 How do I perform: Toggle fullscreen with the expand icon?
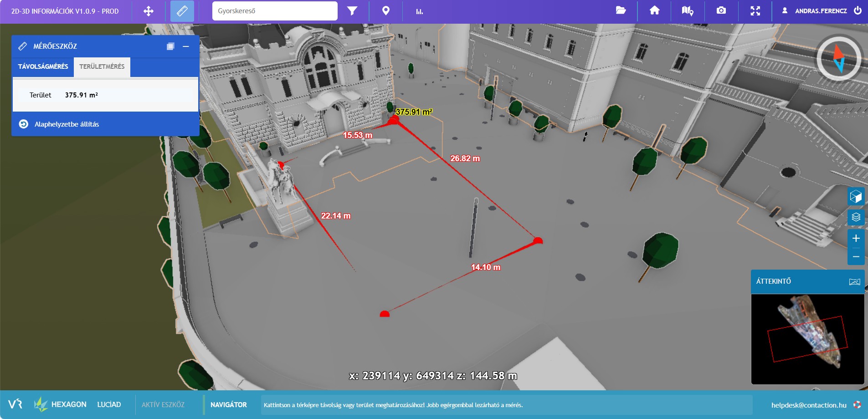[x=755, y=11]
